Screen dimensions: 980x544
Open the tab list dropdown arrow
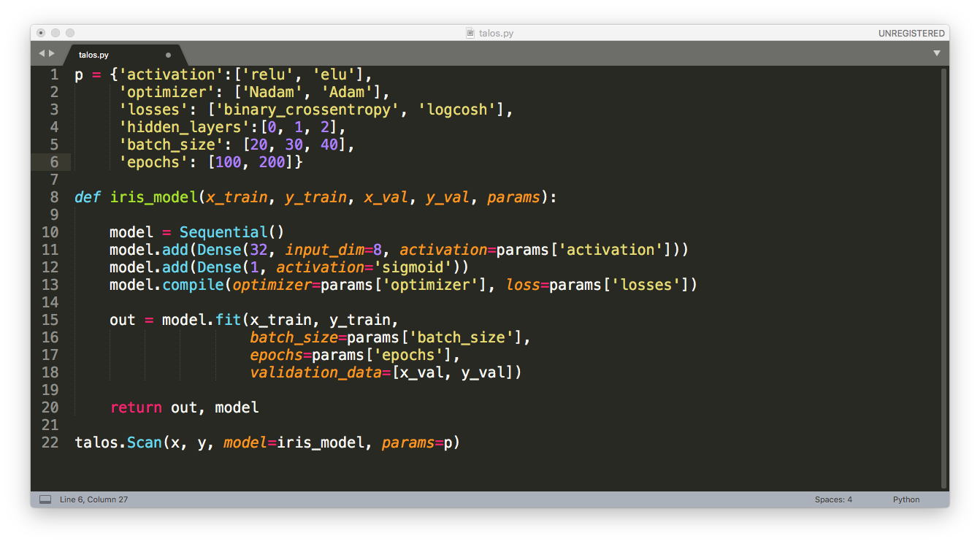937,53
